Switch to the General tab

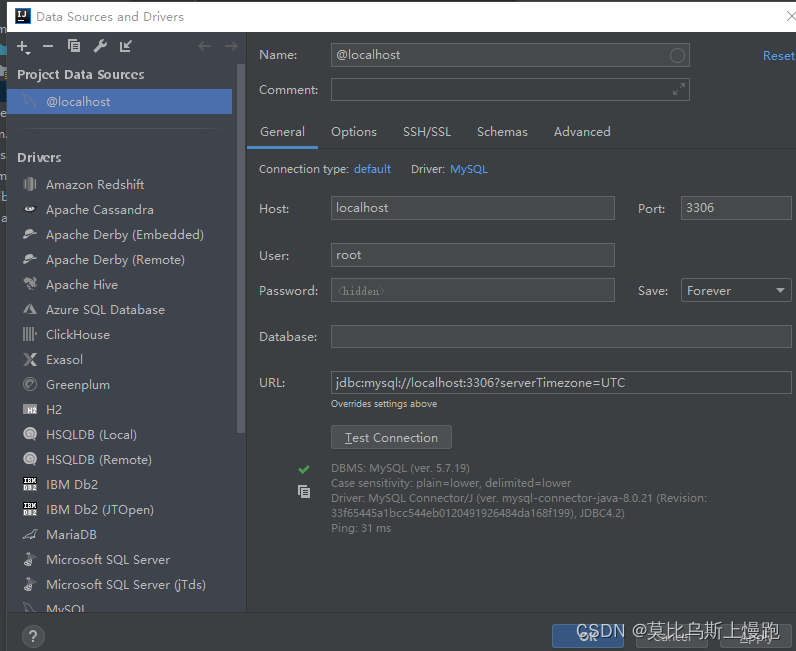(x=282, y=132)
